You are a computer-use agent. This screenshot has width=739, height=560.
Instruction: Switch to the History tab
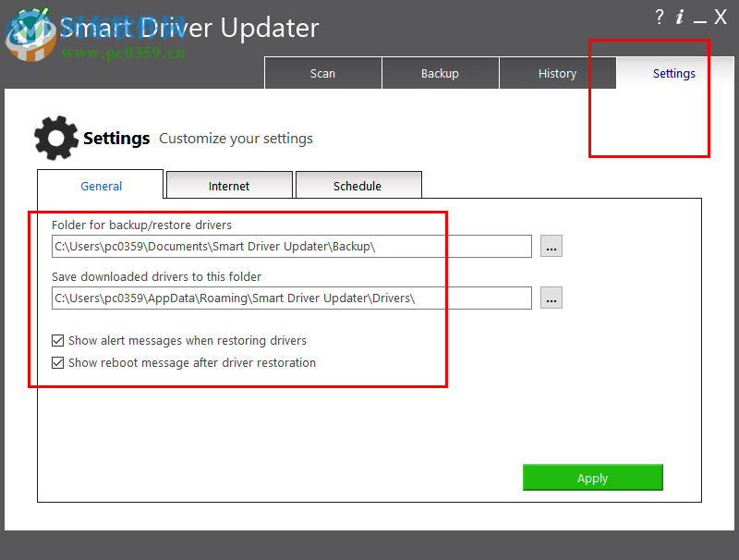557,73
